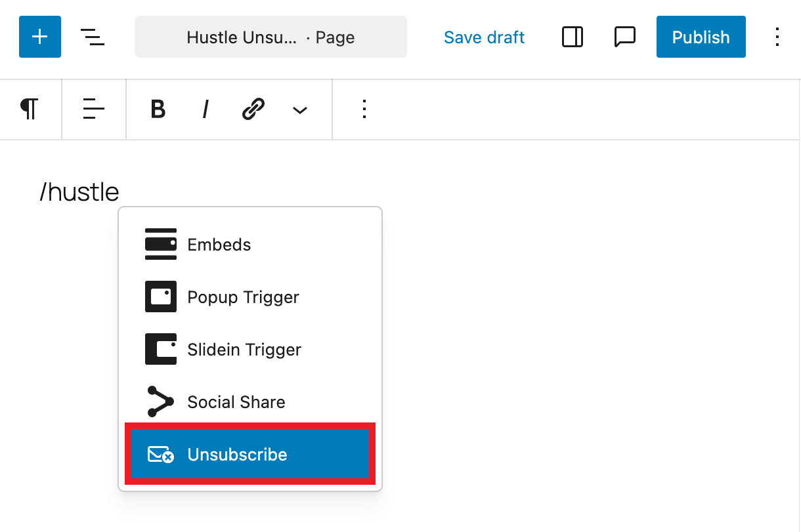This screenshot has height=532, width=801.
Task: Open the block inserter plus button
Action: pyautogui.click(x=40, y=37)
